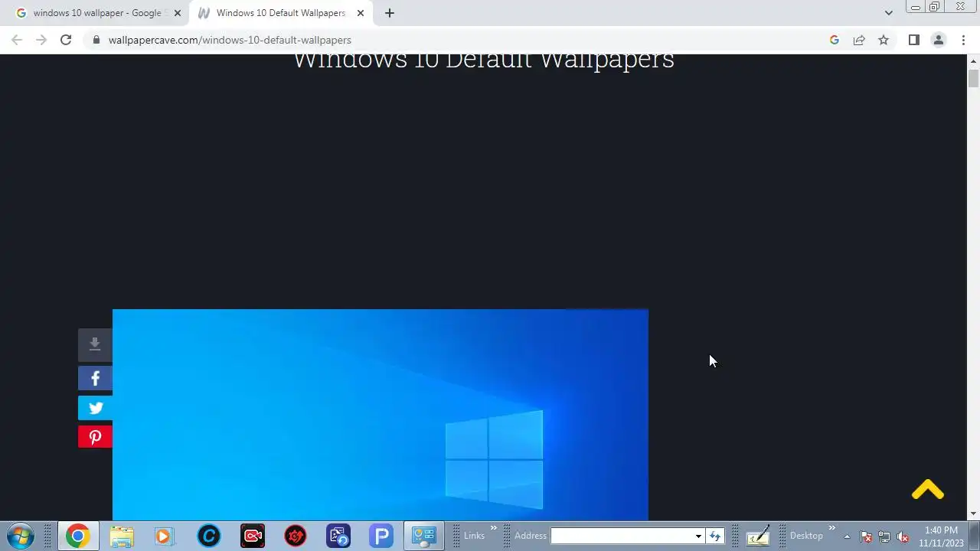980x551 pixels.
Task: Open the tab search dropdown arrow
Action: 888,13
